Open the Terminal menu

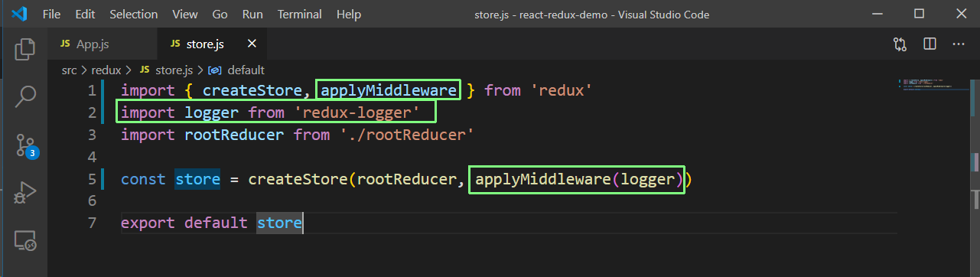click(x=299, y=15)
